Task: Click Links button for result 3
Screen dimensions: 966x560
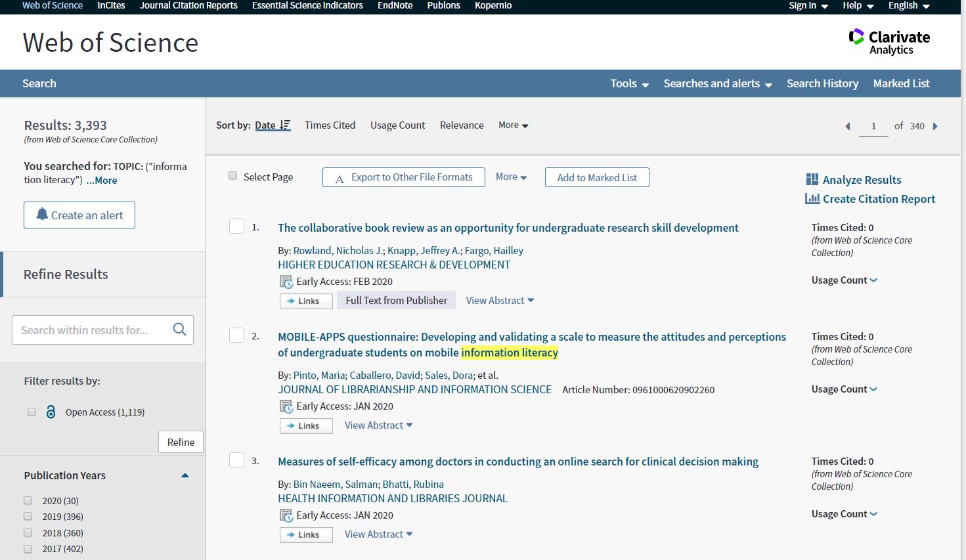Action: coord(306,534)
